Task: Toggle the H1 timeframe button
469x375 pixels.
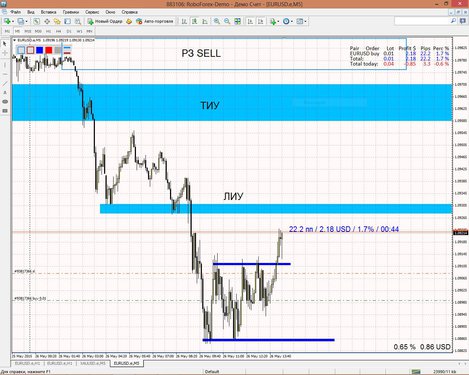Action: point(48,31)
